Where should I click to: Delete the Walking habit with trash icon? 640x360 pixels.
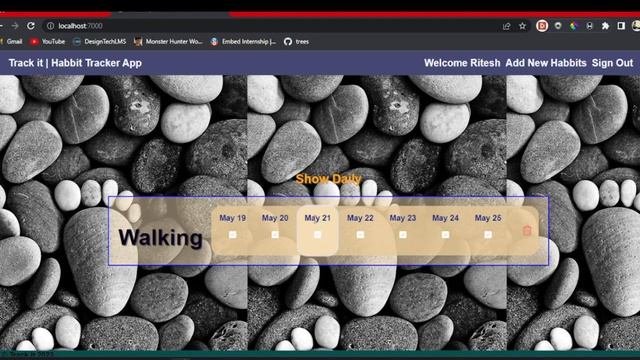527,231
